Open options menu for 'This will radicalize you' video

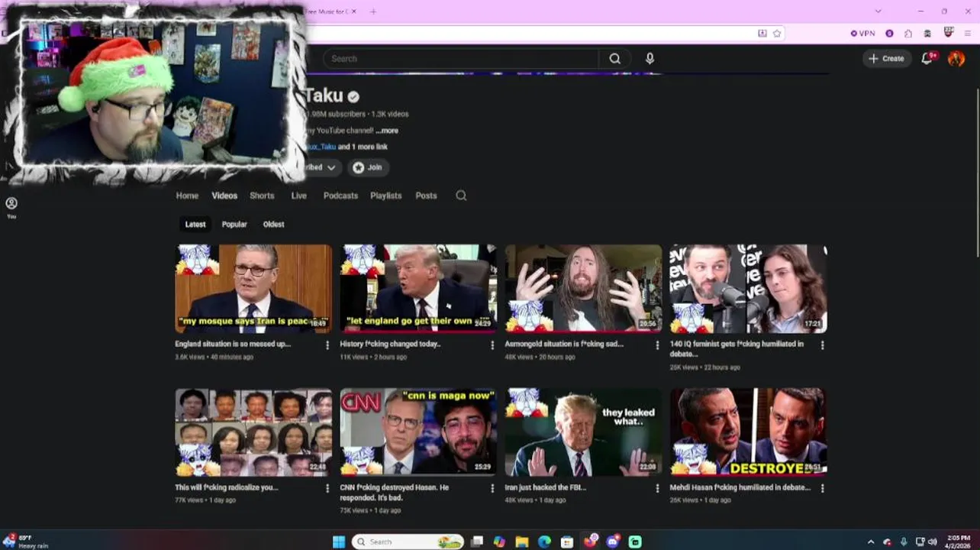pyautogui.click(x=327, y=488)
